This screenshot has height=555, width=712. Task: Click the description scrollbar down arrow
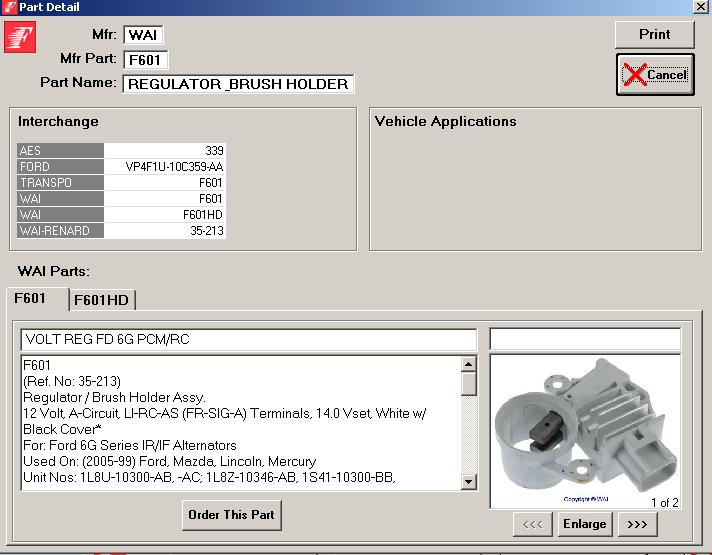tap(469, 481)
